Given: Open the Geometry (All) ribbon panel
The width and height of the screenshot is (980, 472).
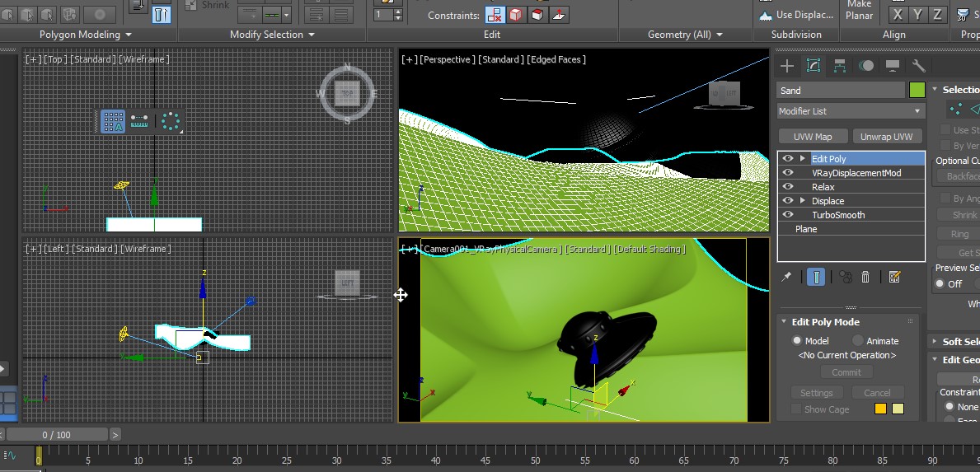Looking at the screenshot, I should pos(685,35).
